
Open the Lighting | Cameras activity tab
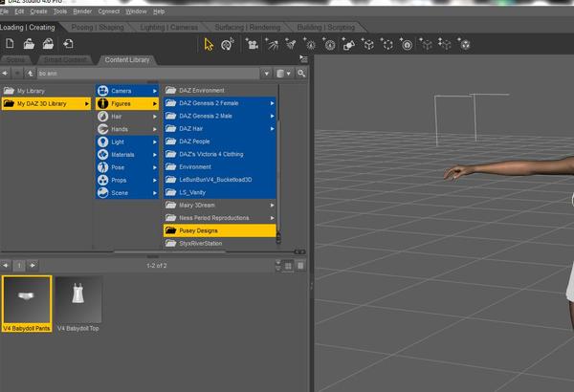pos(168,27)
